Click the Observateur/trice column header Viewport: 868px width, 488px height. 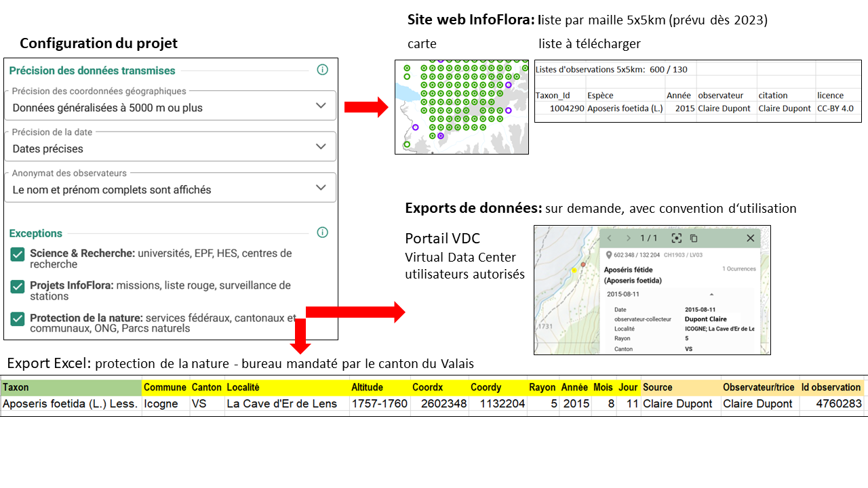coord(759,388)
